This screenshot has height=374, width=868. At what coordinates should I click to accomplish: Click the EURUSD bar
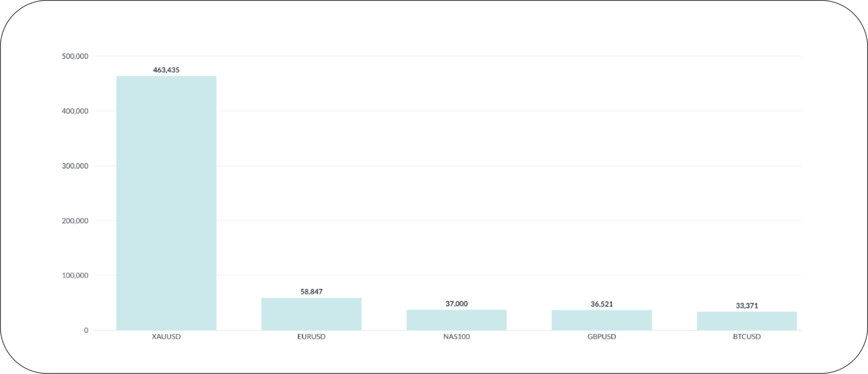point(311,314)
